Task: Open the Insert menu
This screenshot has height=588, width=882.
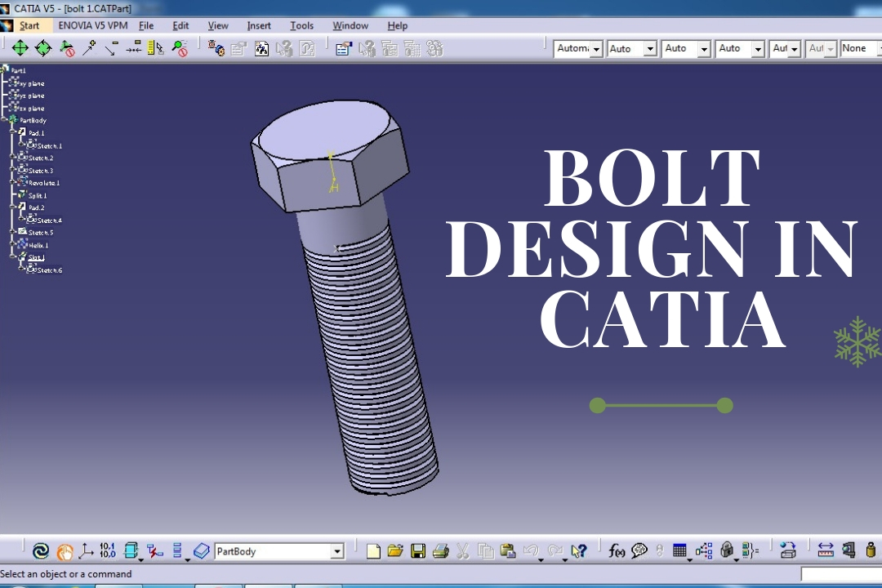Action: 259,25
